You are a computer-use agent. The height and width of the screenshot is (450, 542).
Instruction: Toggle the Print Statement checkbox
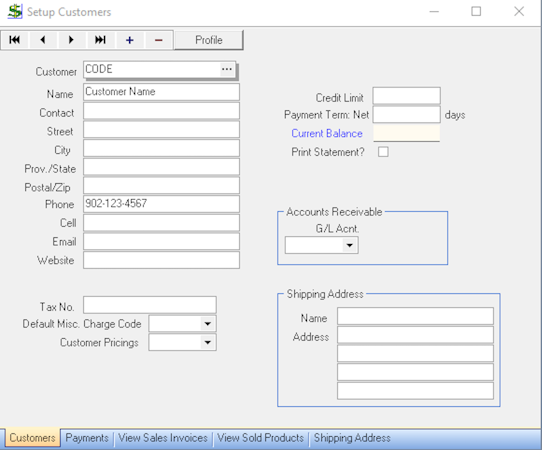(383, 152)
